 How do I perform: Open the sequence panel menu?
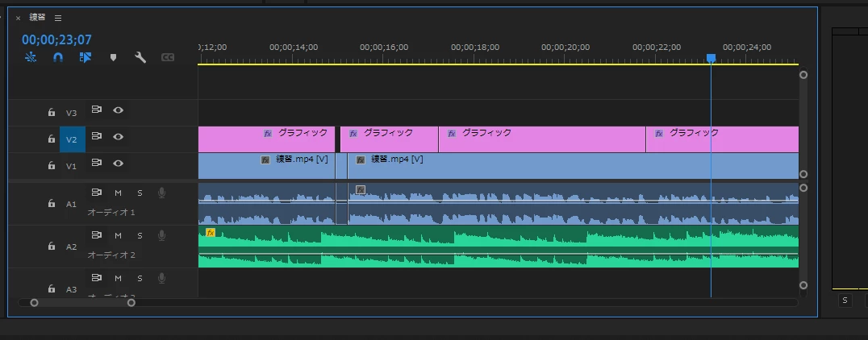pos(58,18)
